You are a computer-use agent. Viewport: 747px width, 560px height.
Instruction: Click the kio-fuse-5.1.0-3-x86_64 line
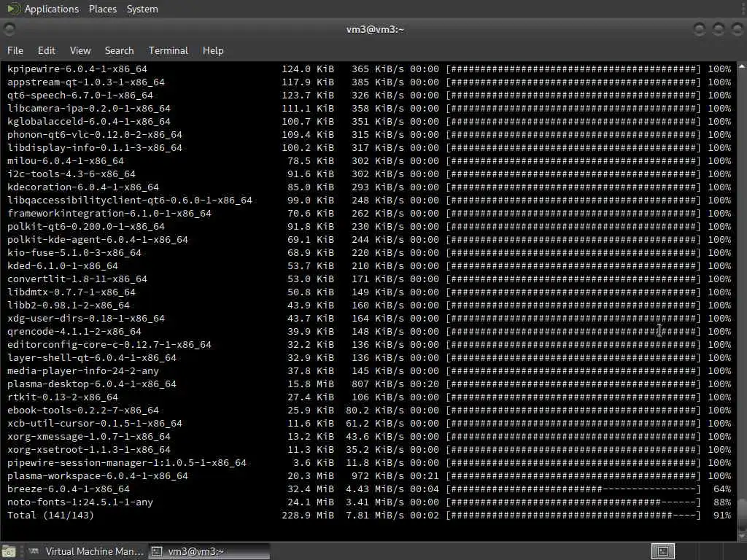click(369, 253)
